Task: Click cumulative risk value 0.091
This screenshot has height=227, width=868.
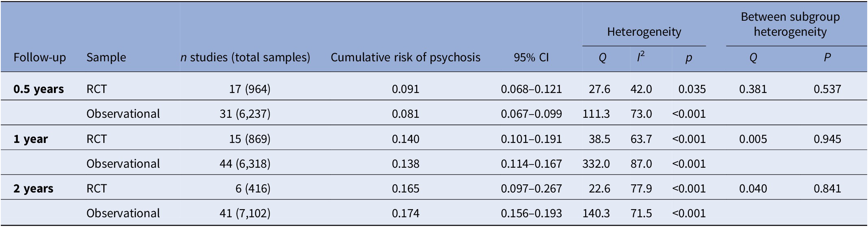Action: coord(405,89)
